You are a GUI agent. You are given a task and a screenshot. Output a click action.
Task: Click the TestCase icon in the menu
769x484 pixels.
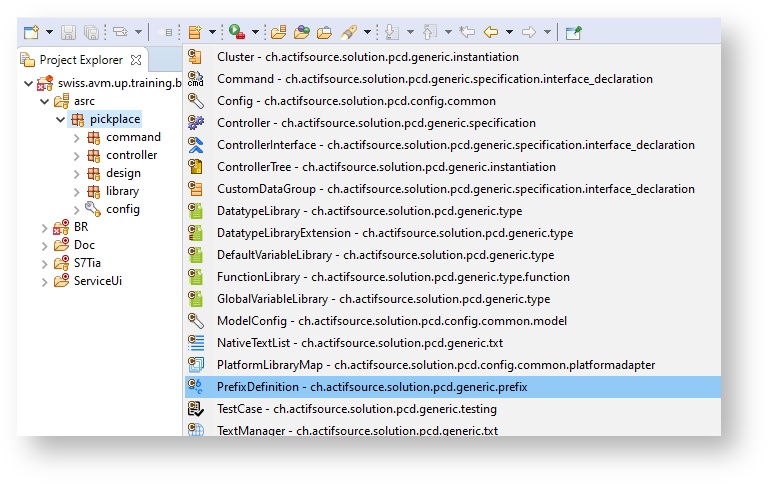click(196, 409)
